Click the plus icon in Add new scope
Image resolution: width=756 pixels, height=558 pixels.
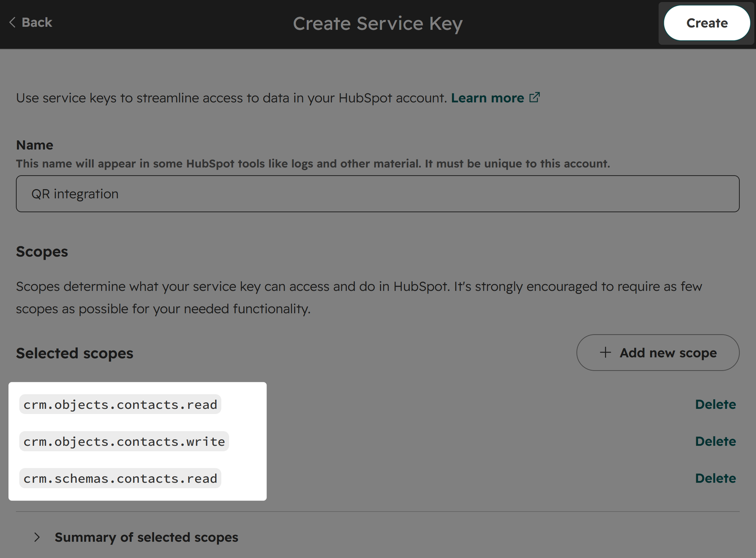point(605,352)
